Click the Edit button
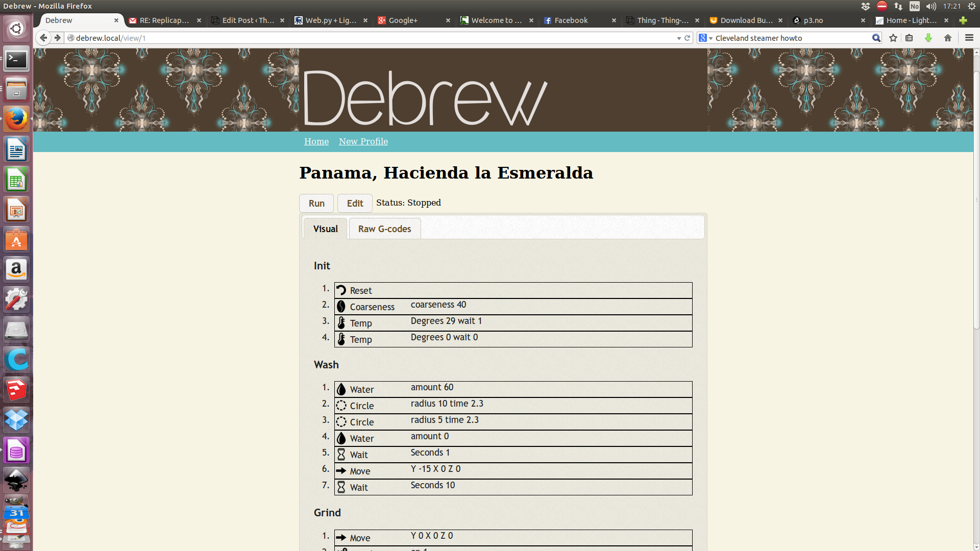980x551 pixels. tap(355, 203)
